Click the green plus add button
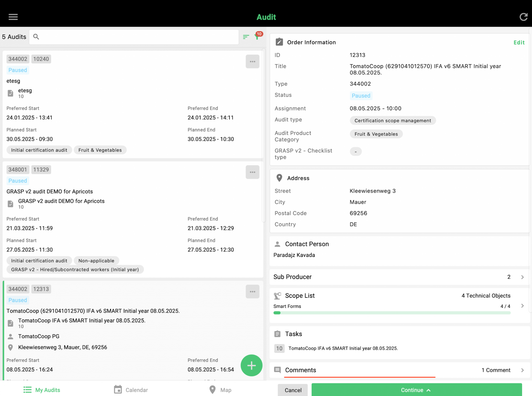Screen dimensions: 532x396 coord(251,365)
